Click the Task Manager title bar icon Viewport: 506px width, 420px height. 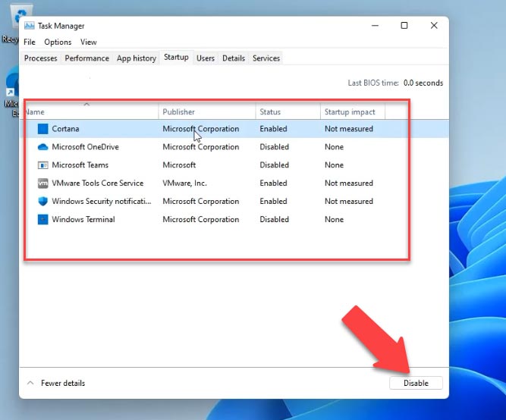[29, 26]
